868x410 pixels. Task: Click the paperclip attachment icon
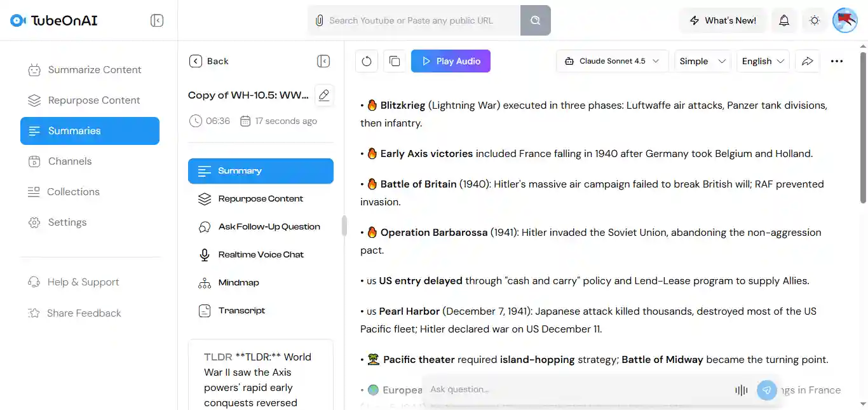click(x=320, y=20)
